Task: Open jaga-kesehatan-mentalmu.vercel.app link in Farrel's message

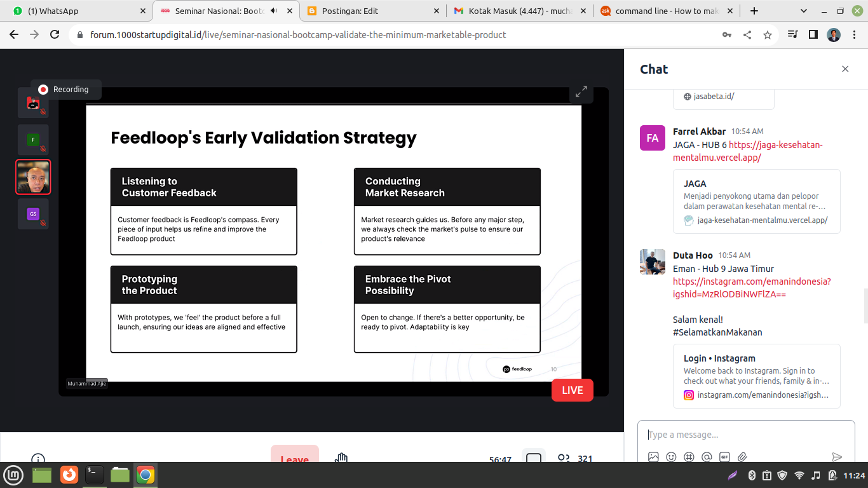Action: pos(747,151)
